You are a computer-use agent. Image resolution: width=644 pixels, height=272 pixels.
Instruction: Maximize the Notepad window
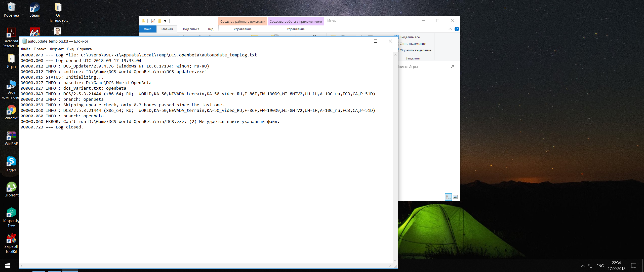(376, 41)
